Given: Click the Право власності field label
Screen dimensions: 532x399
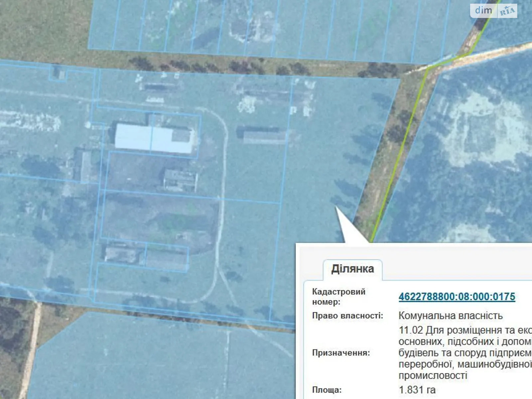Looking at the screenshot, I should [347, 316].
